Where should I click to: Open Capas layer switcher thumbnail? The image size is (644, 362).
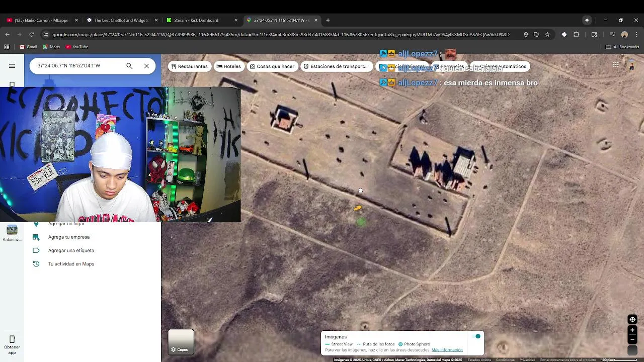click(x=181, y=342)
